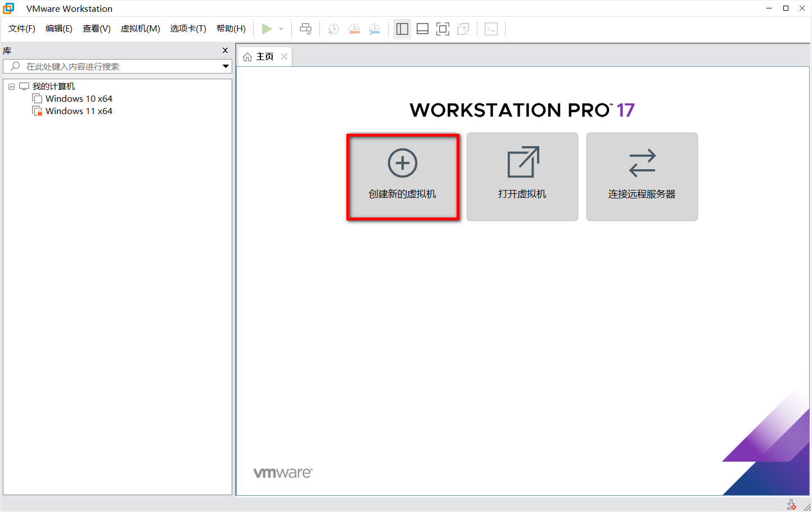Click the console view terminal icon
Image resolution: width=812 pixels, height=512 pixels.
(491, 29)
